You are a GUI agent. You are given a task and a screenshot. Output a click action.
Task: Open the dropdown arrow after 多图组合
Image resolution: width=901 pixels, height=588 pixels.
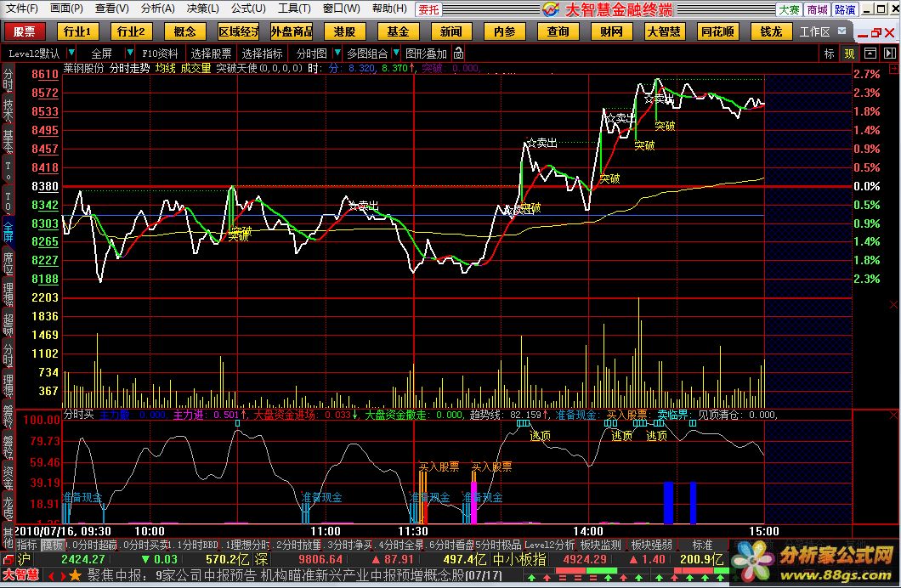point(396,53)
